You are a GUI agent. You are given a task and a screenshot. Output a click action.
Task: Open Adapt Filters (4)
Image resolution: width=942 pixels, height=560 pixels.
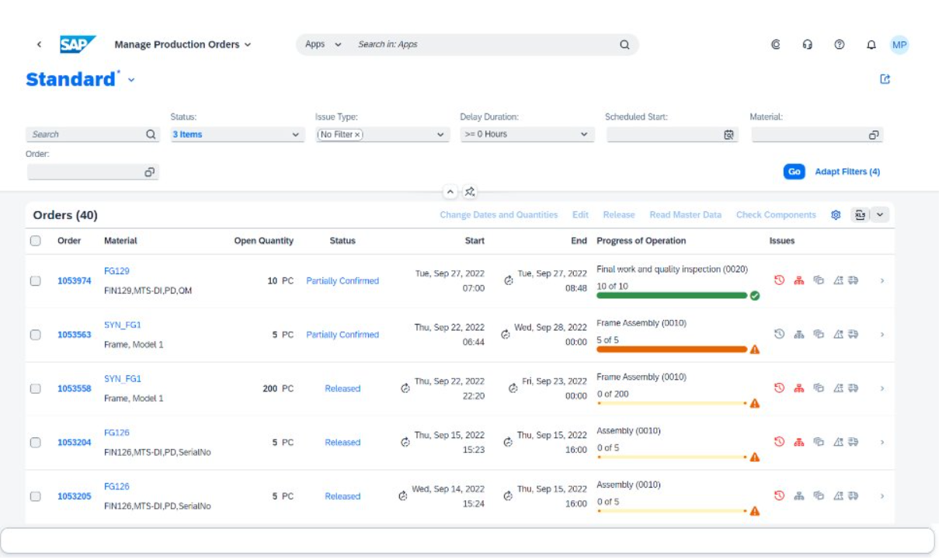847,172
